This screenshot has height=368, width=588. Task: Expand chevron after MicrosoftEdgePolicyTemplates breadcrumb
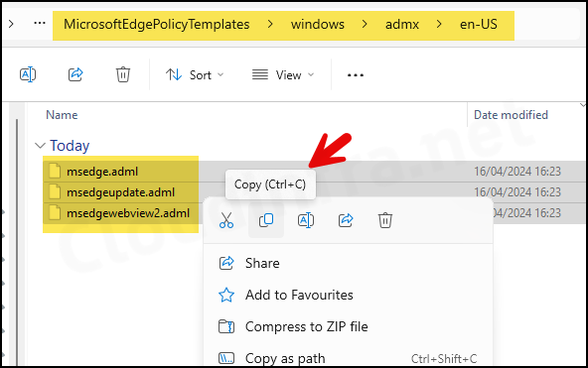(x=270, y=25)
